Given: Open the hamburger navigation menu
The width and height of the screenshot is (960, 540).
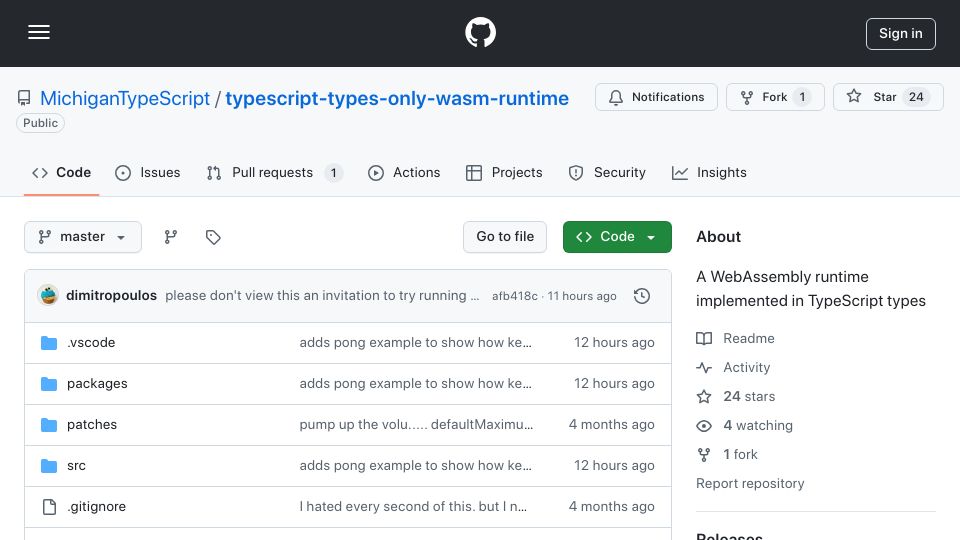Looking at the screenshot, I should click(39, 32).
